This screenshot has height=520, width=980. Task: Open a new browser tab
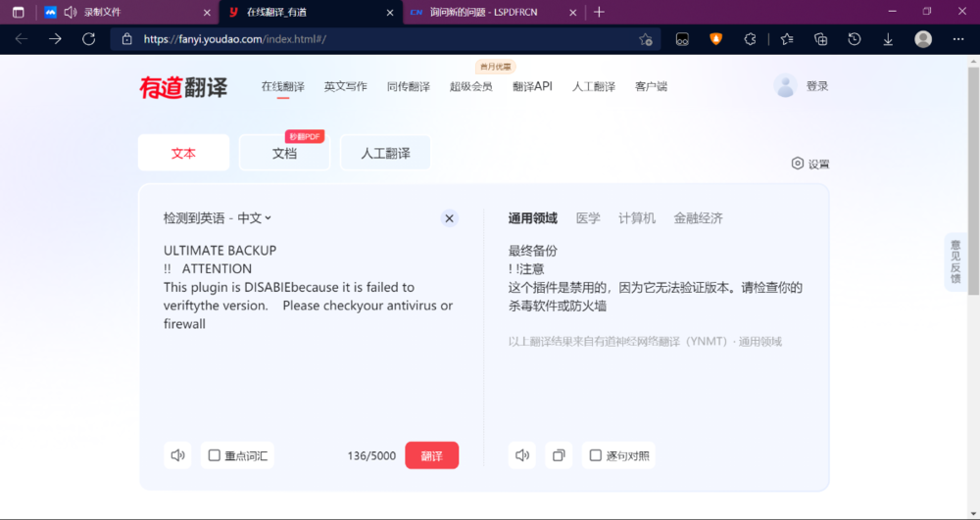[599, 12]
